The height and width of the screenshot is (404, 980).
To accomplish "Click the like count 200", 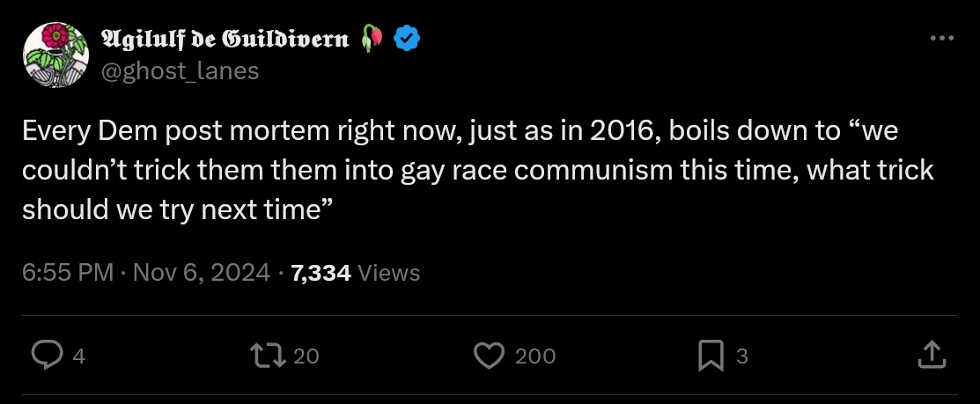I will tap(535, 356).
